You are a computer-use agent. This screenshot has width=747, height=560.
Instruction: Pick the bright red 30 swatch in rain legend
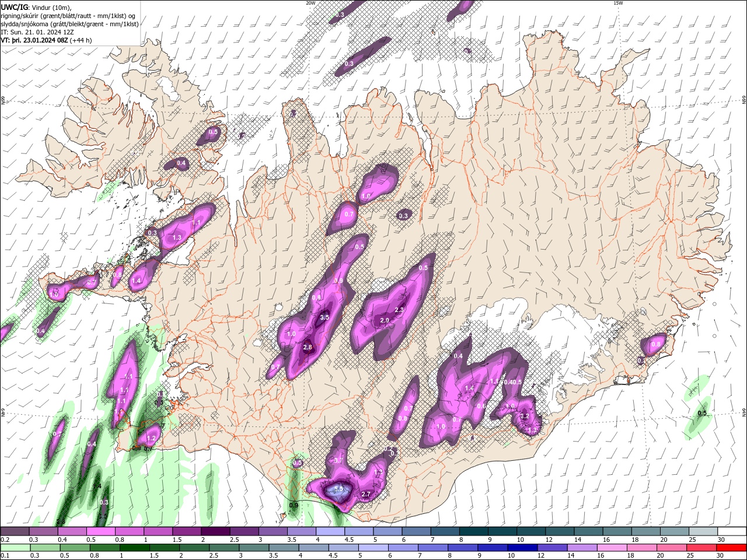[x=730, y=548]
